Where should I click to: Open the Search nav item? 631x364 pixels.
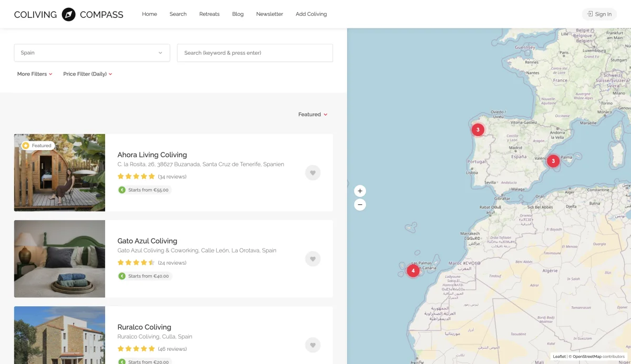click(x=178, y=14)
